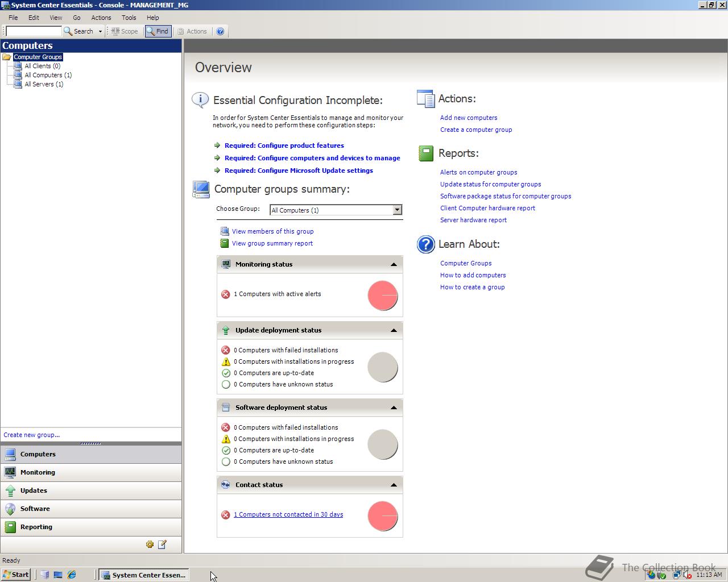
Task: Click the Monitoring graph icon in navigation
Action: pos(10,472)
